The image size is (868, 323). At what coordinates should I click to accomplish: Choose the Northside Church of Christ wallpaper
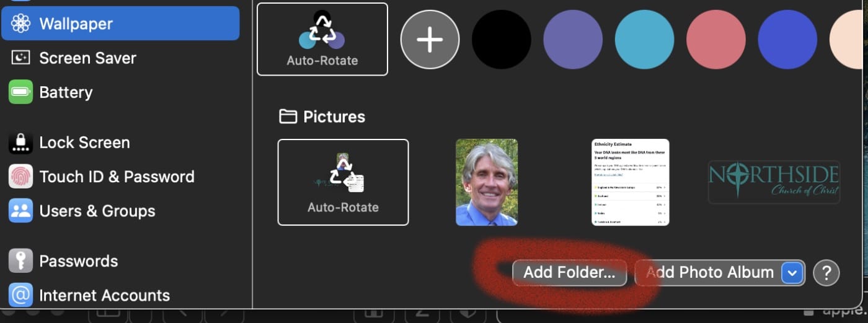774,182
